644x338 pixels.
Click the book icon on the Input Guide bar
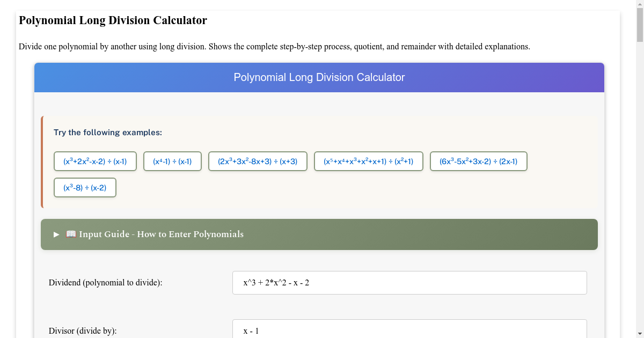(70, 234)
